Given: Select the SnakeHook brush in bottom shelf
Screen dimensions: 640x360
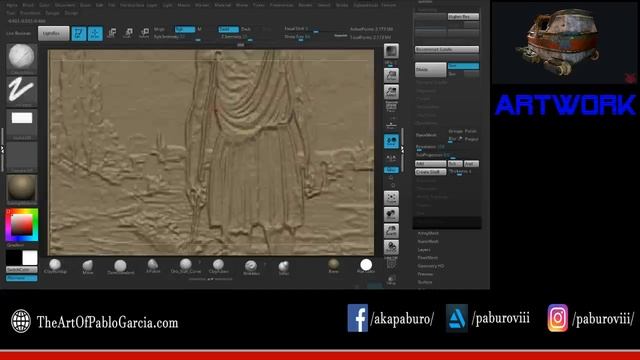Looking at the screenshot, I should (x=251, y=267).
